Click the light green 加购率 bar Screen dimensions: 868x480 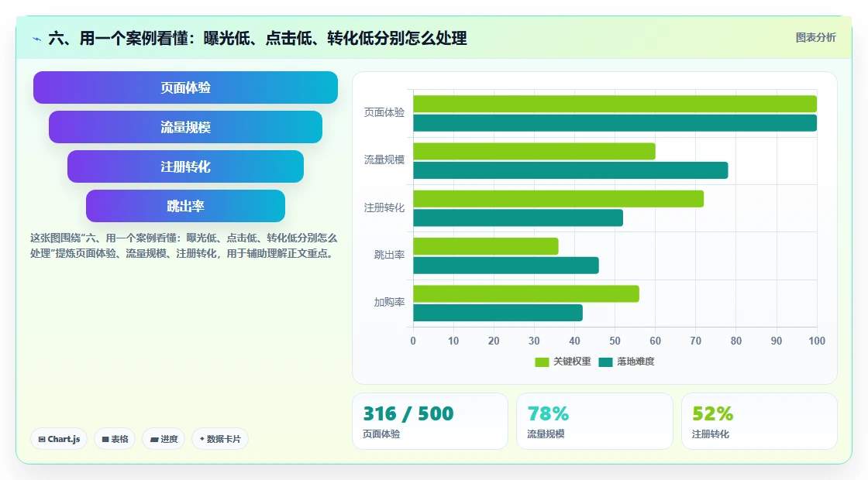click(x=526, y=293)
